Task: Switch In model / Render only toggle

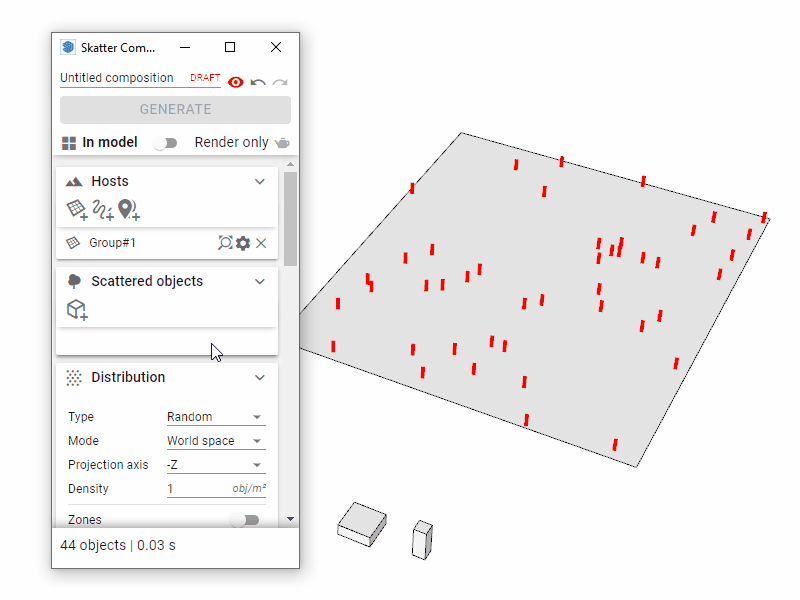Action: click(x=165, y=143)
